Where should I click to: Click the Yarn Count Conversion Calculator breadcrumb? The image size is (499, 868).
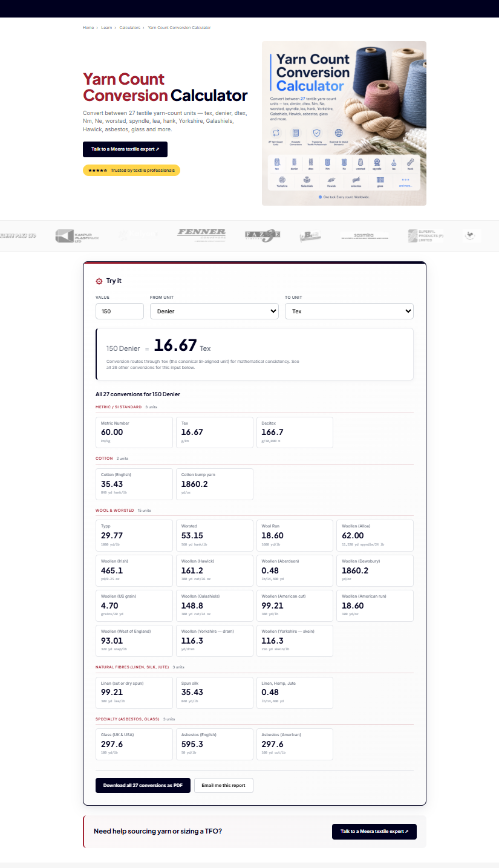pyautogui.click(x=179, y=28)
